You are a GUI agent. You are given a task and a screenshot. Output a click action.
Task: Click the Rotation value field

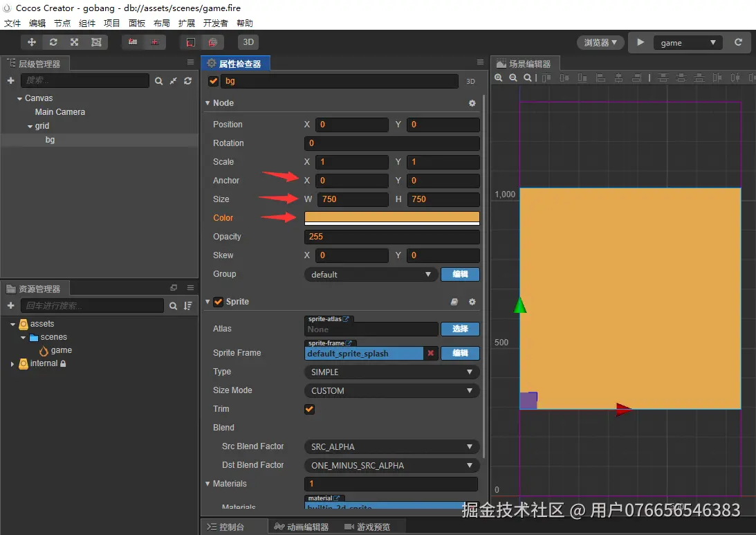coord(392,143)
